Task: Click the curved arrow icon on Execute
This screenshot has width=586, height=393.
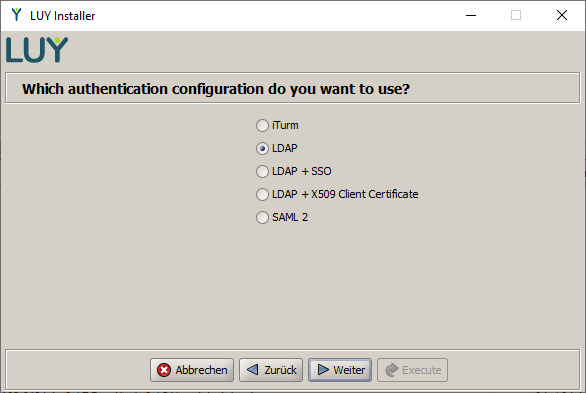Action: pos(392,370)
